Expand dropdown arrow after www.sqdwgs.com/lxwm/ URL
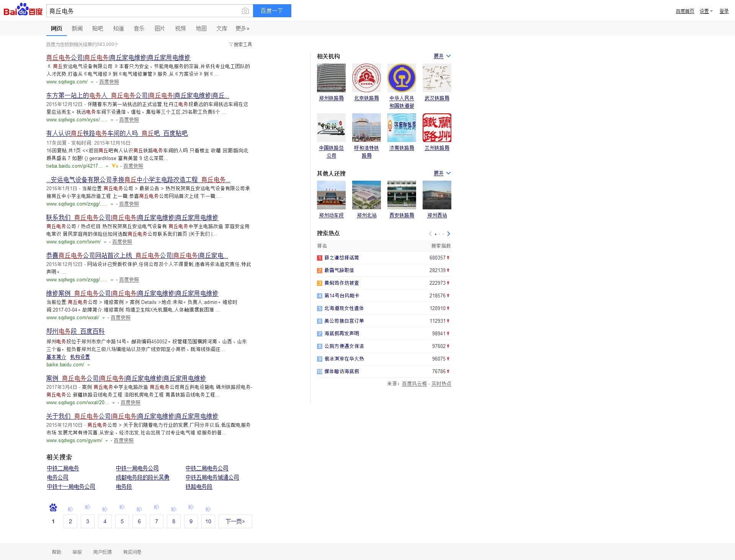Viewport: 735px width, 560px height. (105, 242)
